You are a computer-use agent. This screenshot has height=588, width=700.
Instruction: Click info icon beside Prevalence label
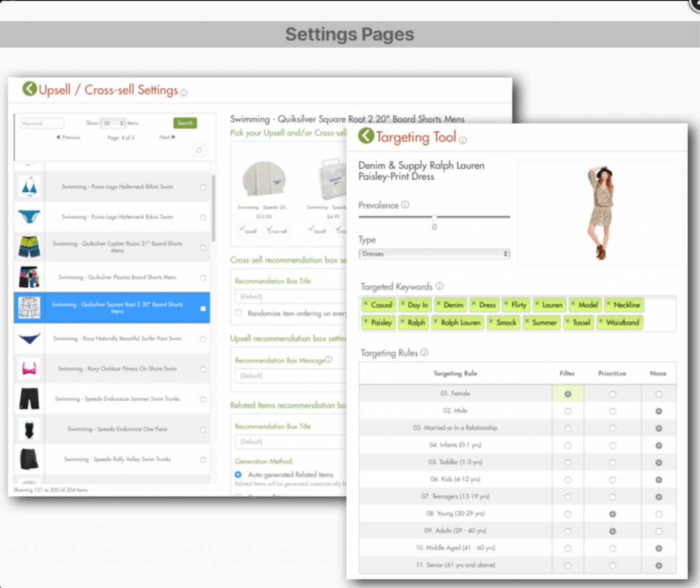click(405, 204)
